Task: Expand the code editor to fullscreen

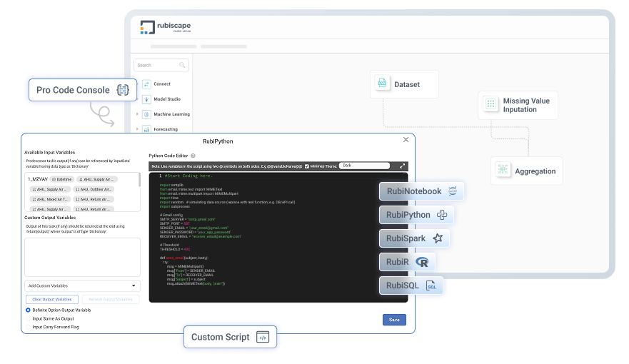Action: 402,166
